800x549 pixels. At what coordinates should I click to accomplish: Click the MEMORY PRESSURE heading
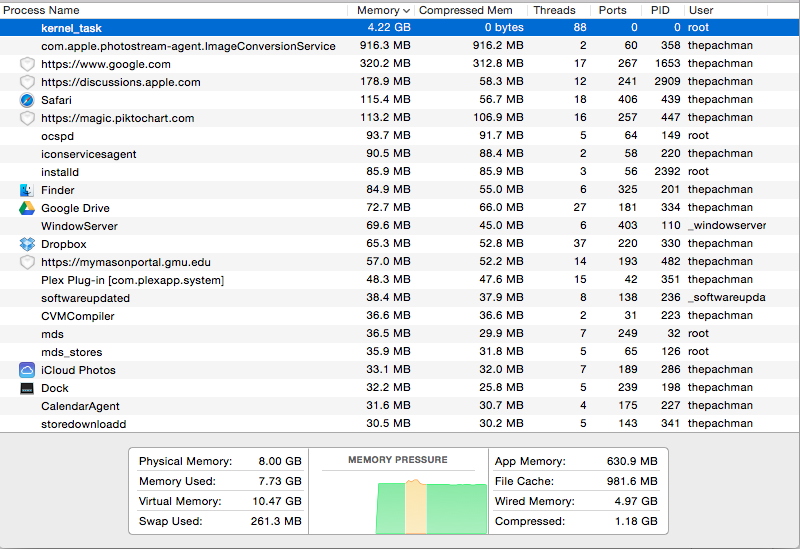397,460
